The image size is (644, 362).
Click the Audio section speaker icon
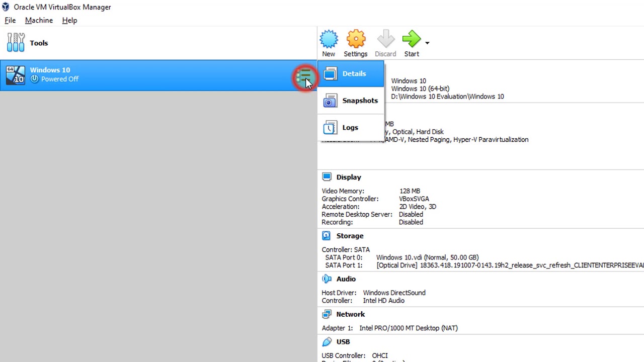pyautogui.click(x=327, y=279)
